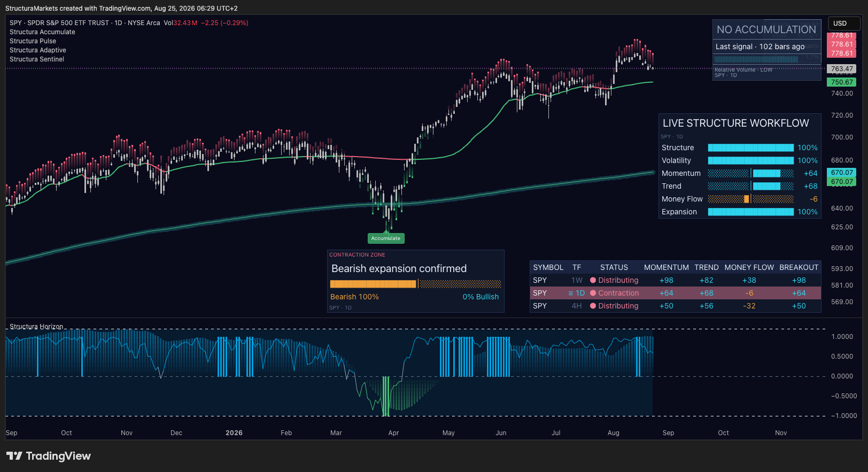Screen dimensions: 868x472
Task: Click the CONTRACTION ZONE label
Action: (x=357, y=255)
